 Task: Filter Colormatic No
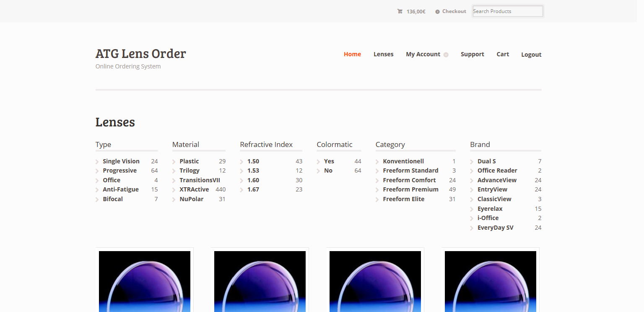pyautogui.click(x=328, y=170)
